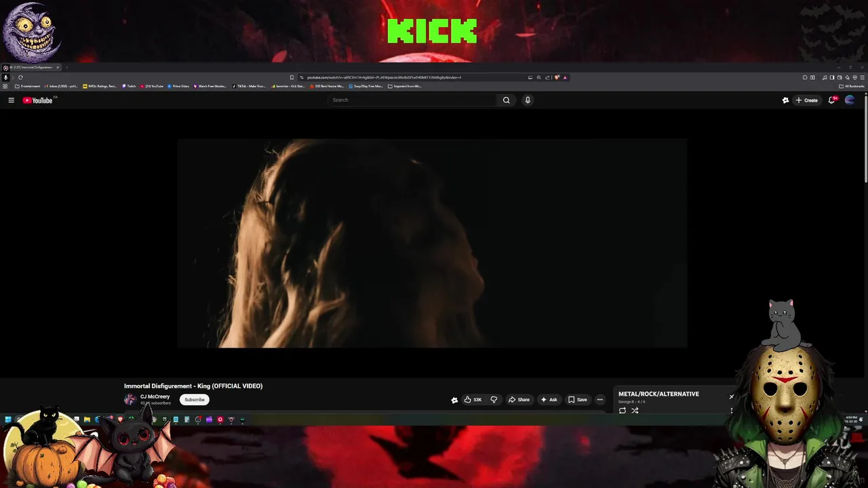Click the Brave rewards triangle icon
This screenshot has height=488, width=868.
click(x=565, y=77)
